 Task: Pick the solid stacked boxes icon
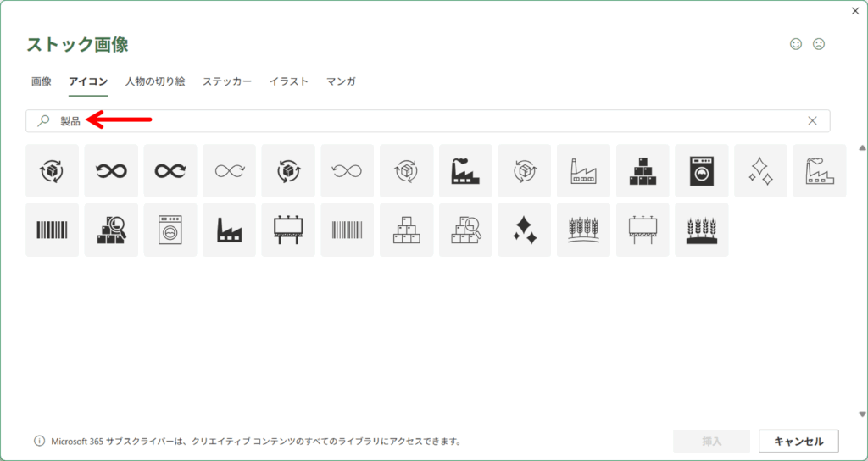pyautogui.click(x=643, y=170)
